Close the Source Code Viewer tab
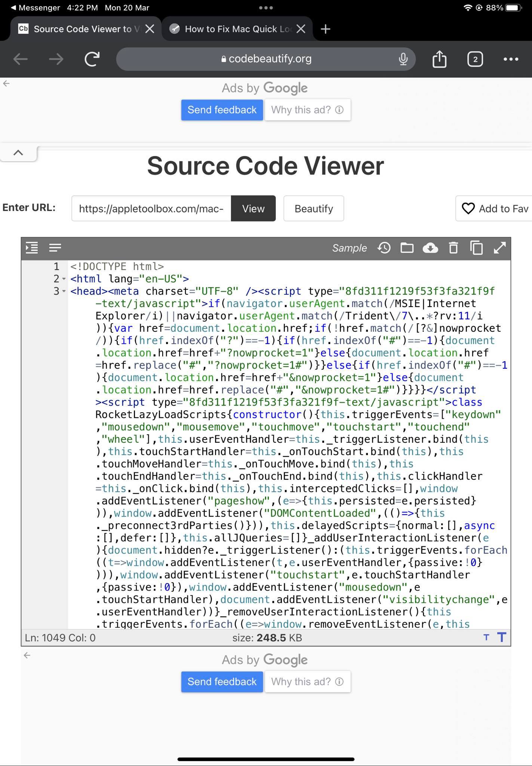The width and height of the screenshot is (532, 766). [150, 29]
